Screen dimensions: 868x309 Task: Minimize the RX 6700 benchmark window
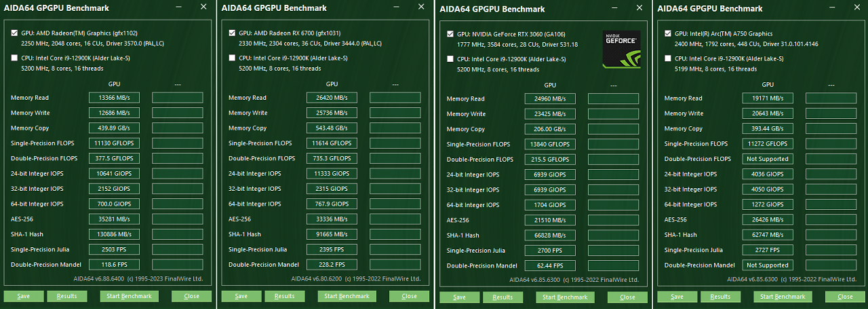pyautogui.click(x=396, y=7)
